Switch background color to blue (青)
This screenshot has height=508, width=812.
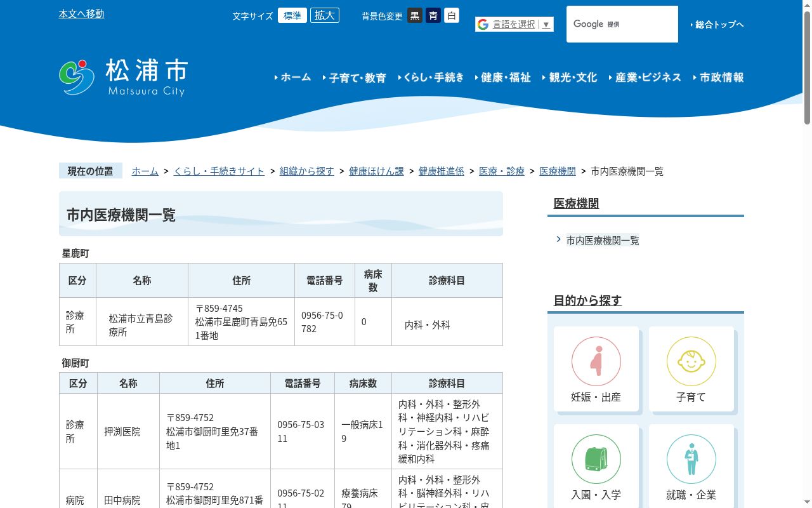pyautogui.click(x=433, y=15)
